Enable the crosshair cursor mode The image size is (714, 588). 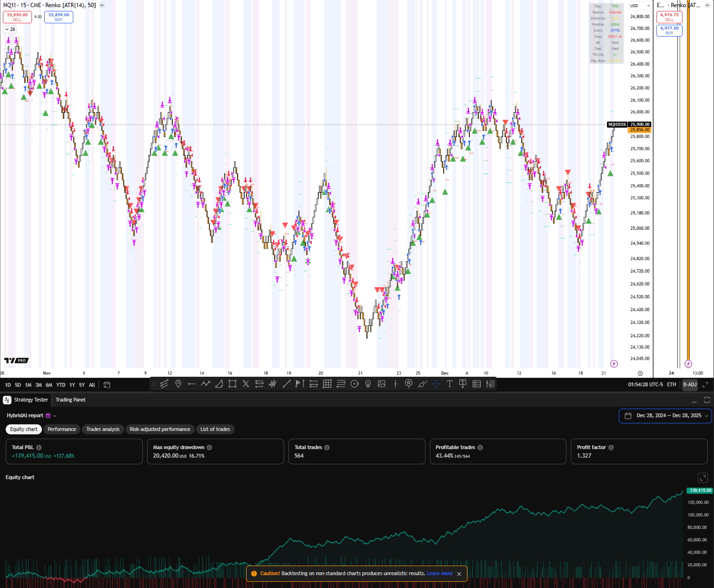tap(436, 384)
